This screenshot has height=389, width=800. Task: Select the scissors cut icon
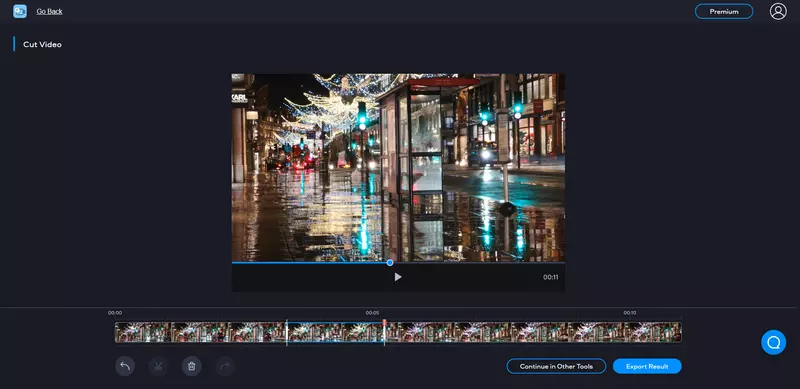158,366
